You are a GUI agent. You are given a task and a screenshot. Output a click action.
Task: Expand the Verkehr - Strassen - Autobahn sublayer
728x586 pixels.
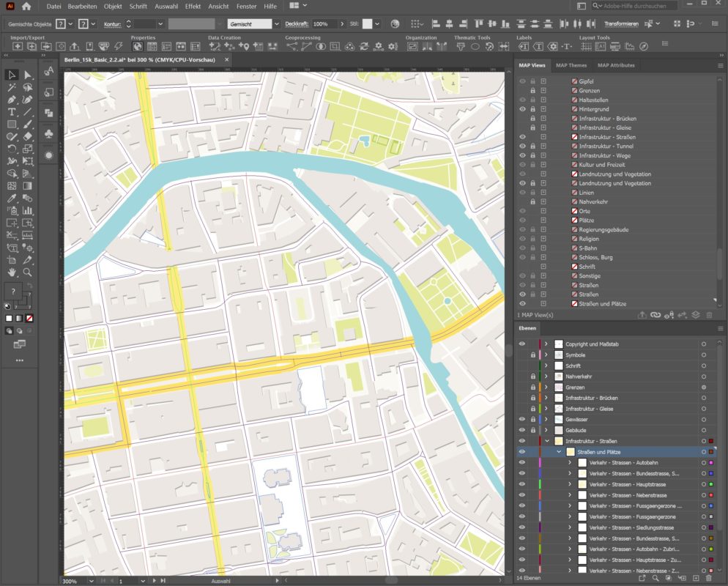(x=570, y=463)
